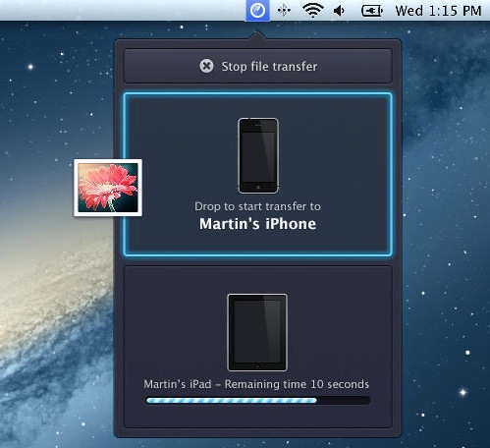The image size is (490, 448).
Task: Click the Martin's iPhone label
Action: [x=257, y=224]
